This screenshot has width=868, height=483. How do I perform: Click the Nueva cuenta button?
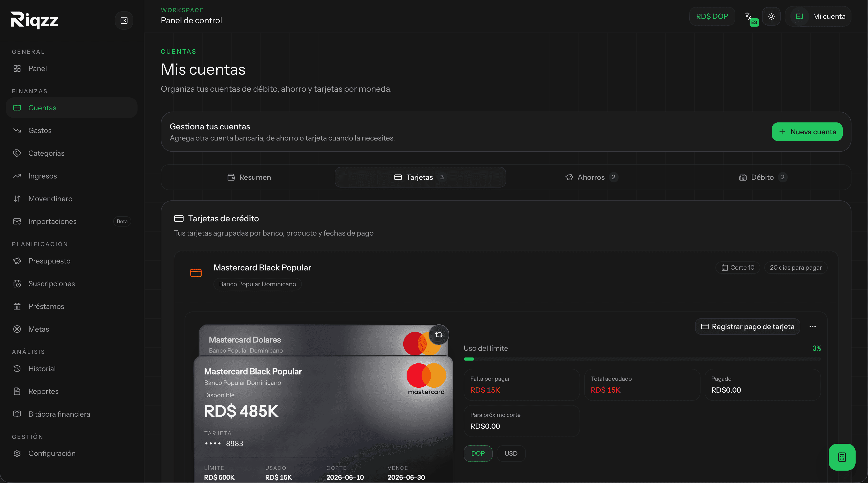807,132
